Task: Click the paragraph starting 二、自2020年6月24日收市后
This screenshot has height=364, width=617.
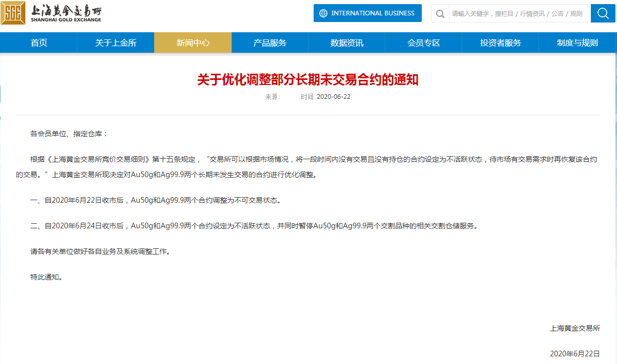Action: [254, 226]
